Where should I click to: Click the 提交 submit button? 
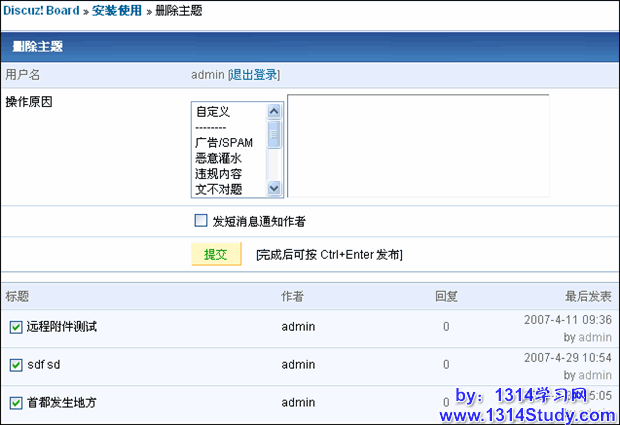pyautogui.click(x=216, y=254)
